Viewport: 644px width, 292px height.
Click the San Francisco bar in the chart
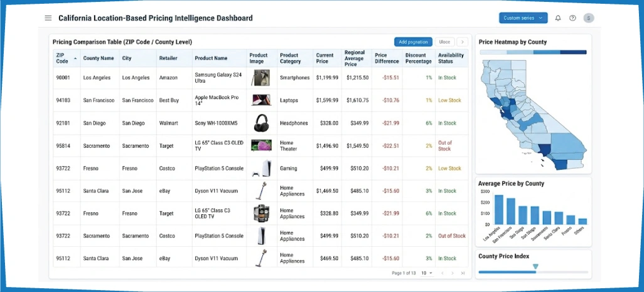click(x=510, y=211)
